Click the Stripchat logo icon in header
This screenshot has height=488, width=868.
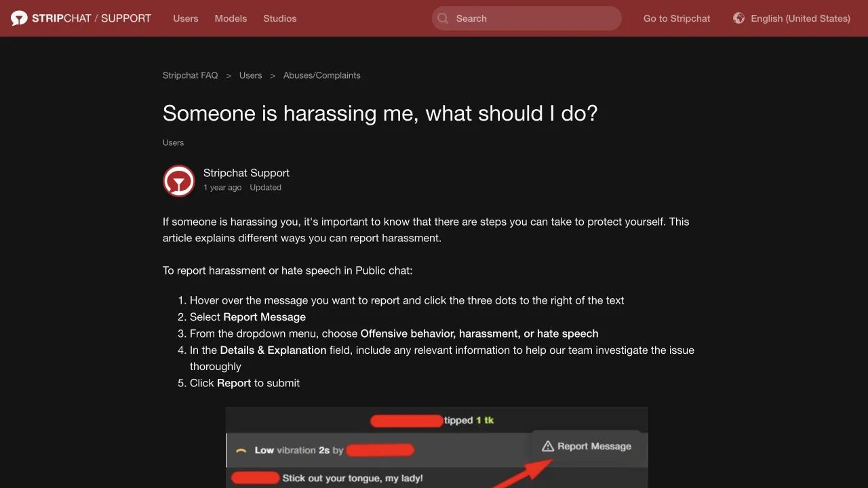(x=19, y=18)
